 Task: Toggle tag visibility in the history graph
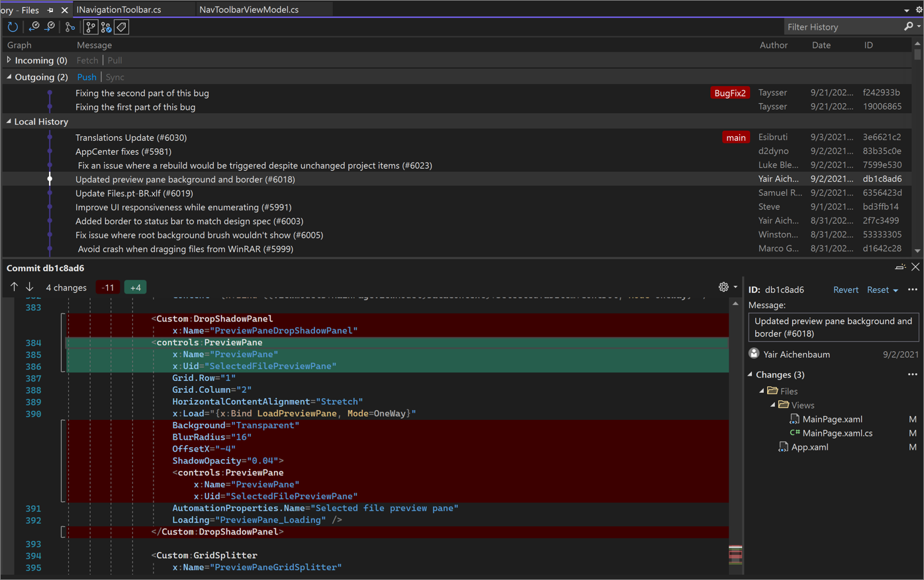121,26
